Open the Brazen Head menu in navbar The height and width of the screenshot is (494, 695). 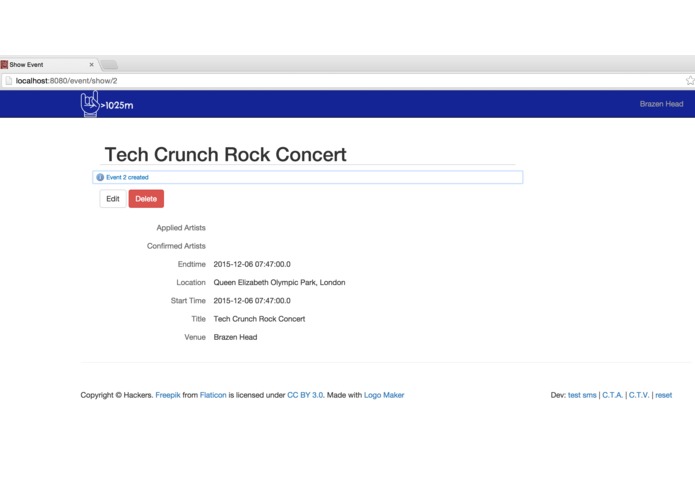coord(661,104)
